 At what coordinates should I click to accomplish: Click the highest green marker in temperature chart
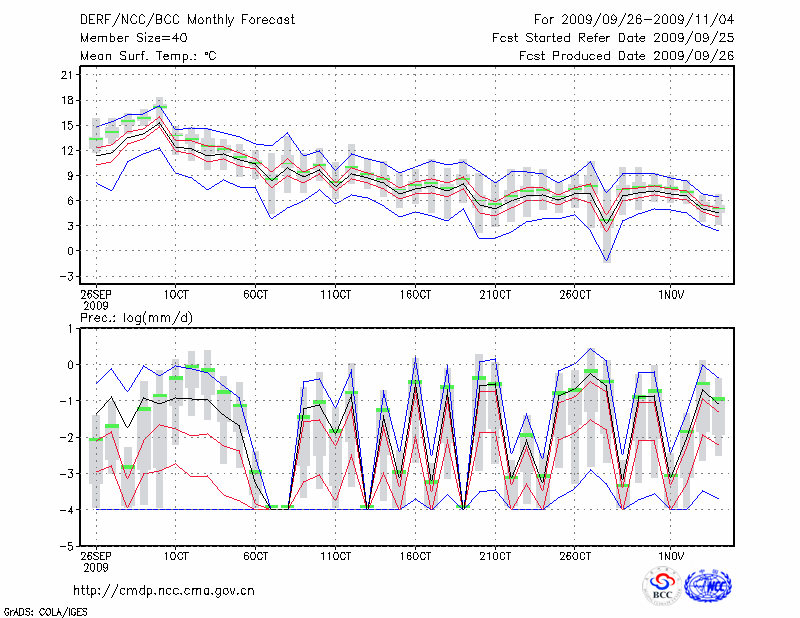coord(160,106)
